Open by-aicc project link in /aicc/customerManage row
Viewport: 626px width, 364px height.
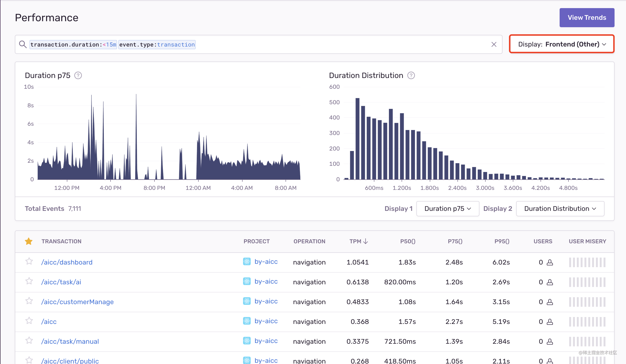pos(266,301)
